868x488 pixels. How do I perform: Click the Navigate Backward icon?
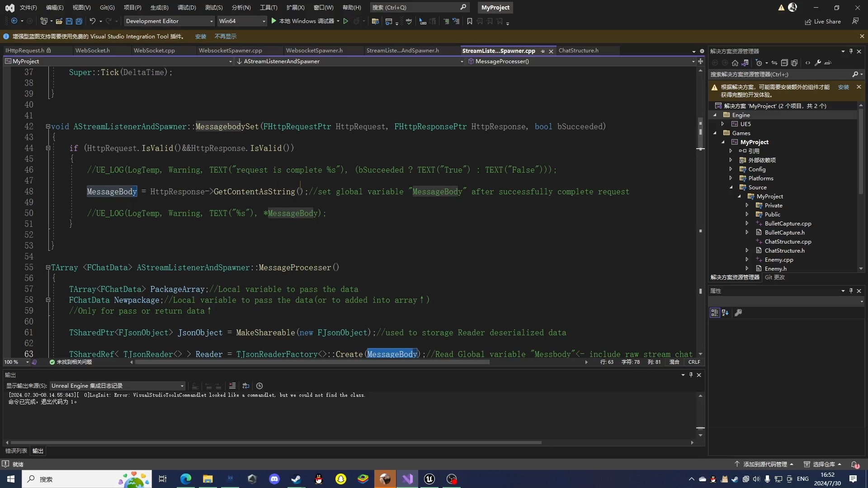coord(14,21)
